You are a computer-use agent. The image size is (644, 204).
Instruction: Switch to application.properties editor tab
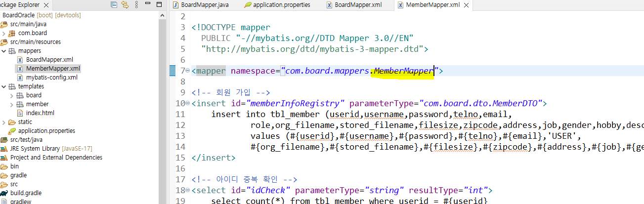point(281,5)
